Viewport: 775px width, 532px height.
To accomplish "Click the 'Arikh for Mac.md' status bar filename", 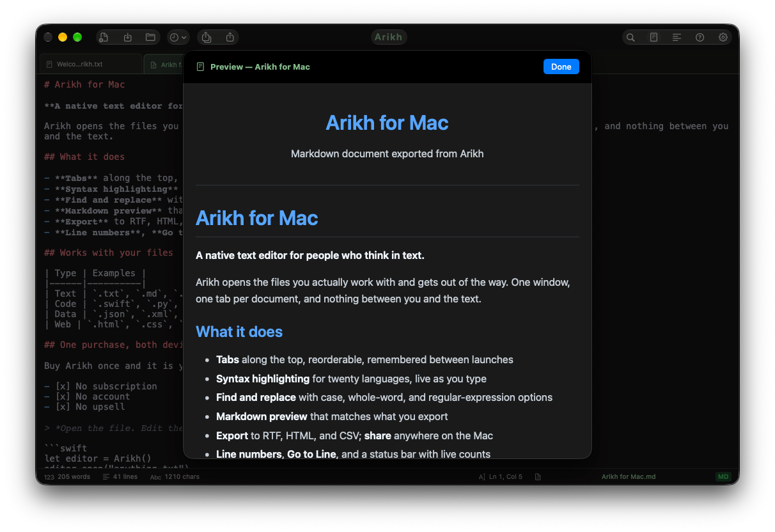I will coord(629,476).
